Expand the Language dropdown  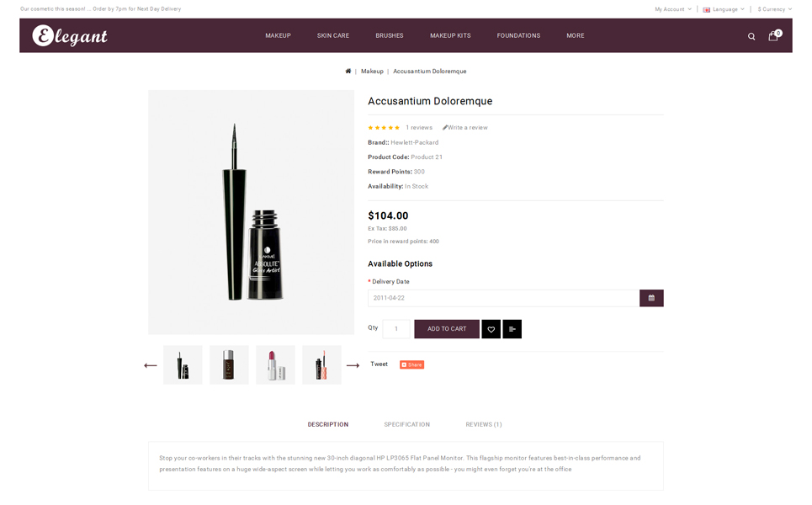pyautogui.click(x=724, y=8)
